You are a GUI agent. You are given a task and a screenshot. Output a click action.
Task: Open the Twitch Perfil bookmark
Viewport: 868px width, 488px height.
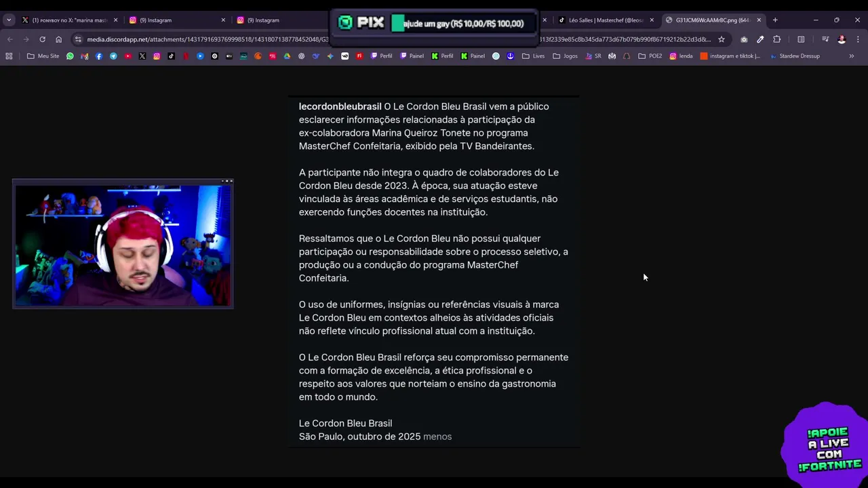tap(382, 56)
